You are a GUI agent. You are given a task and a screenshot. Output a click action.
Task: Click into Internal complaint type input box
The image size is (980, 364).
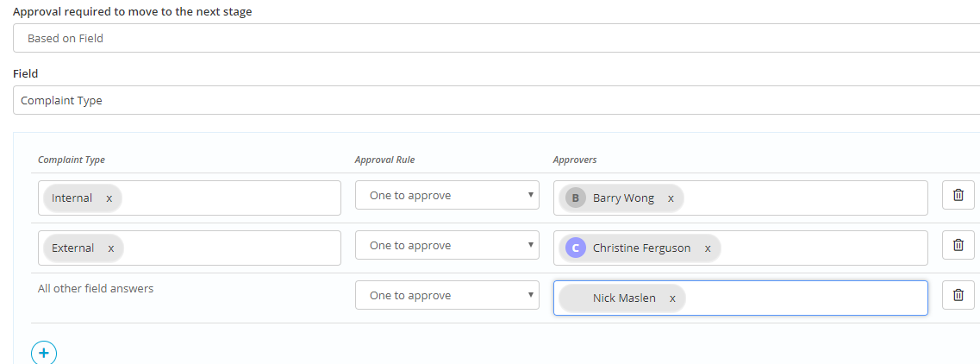coord(190,198)
